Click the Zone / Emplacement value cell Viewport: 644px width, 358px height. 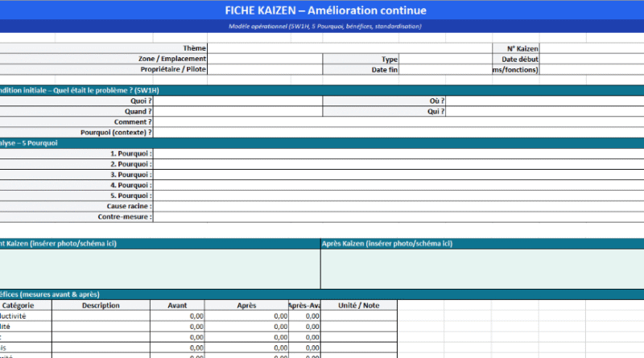[x=265, y=59]
